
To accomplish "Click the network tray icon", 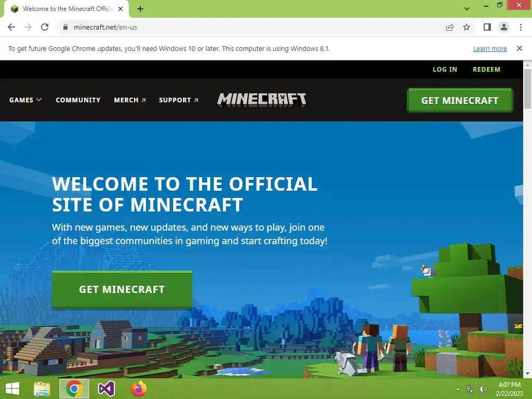I will pyautogui.click(x=471, y=389).
